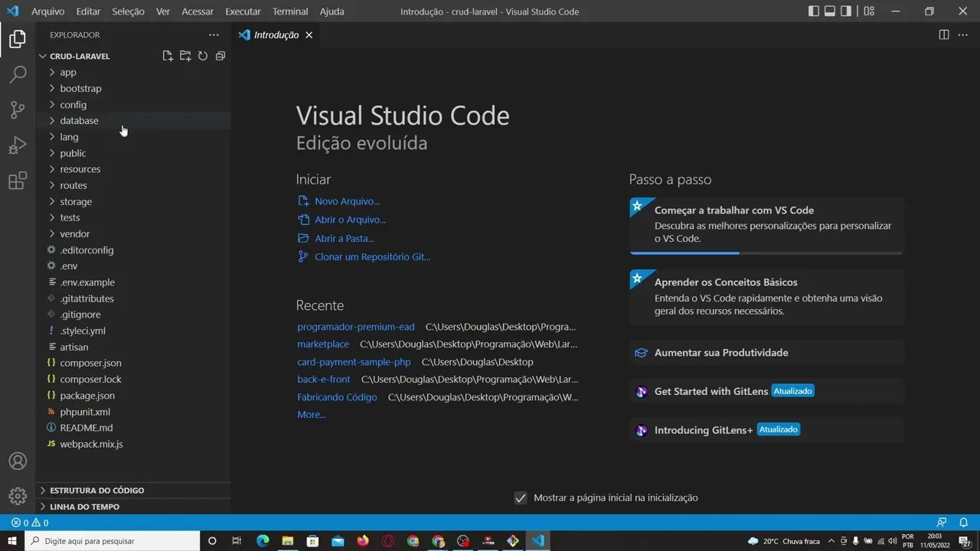The image size is (980, 551).
Task: Refresh the explorer file tree
Action: coord(203,56)
